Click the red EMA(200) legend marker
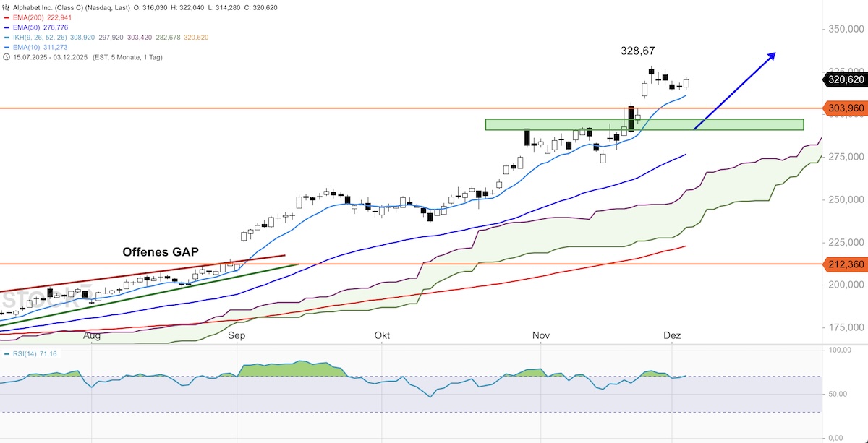Viewport: 868px width, 443px height. (x=7, y=17)
